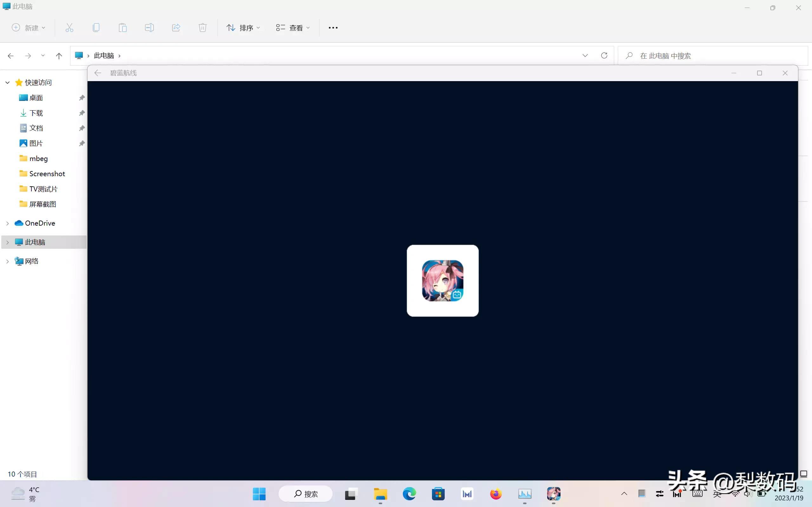The width and height of the screenshot is (812, 507).
Task: Collapse the 快速访问 quick access section
Action: (7, 82)
